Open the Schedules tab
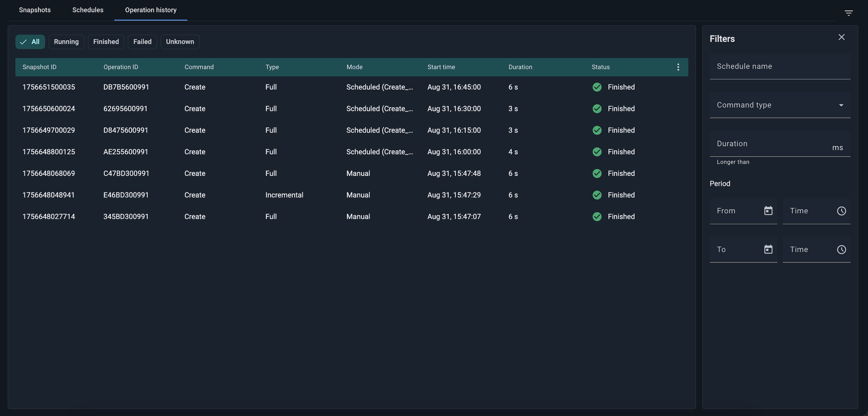The image size is (868, 416). coord(88,10)
